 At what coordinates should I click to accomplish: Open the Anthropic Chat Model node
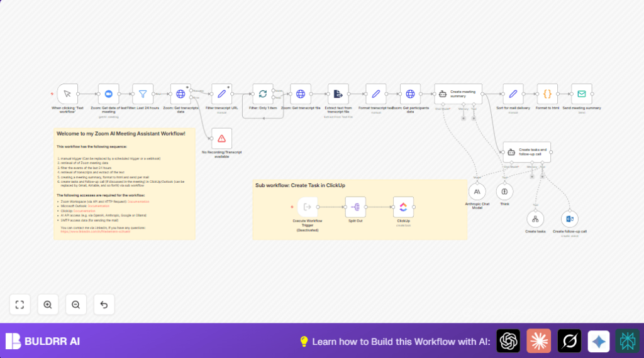477,192
